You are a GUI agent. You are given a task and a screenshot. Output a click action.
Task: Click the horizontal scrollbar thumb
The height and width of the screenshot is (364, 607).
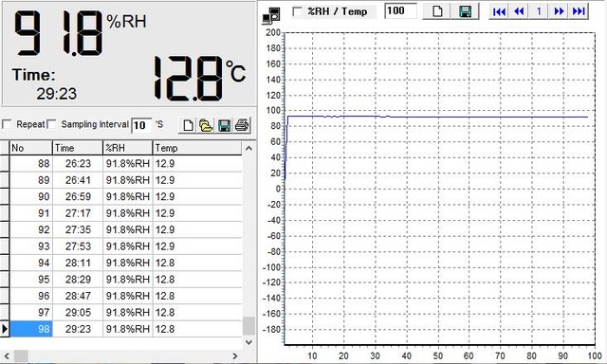(21, 355)
